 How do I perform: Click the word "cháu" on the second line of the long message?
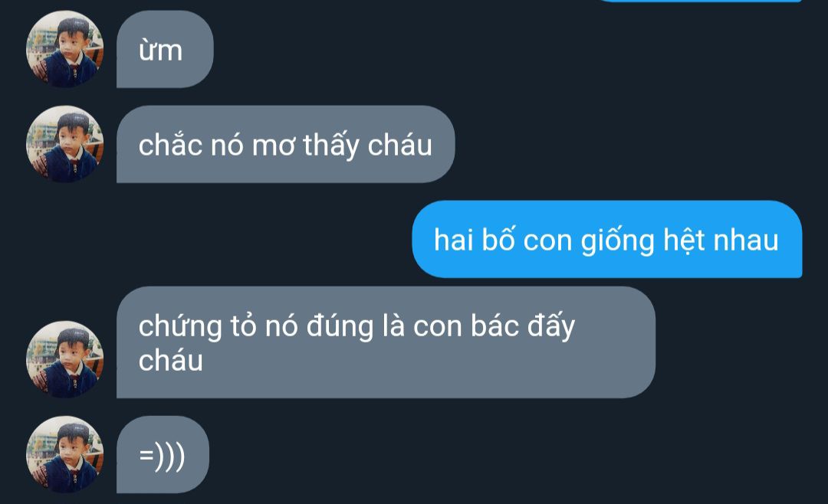(x=170, y=361)
